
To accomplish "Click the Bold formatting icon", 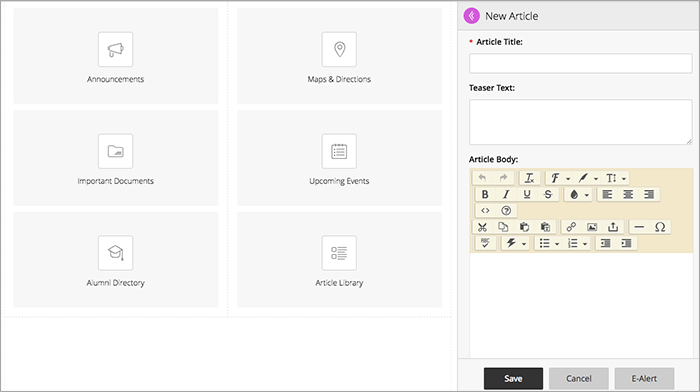I will [485, 194].
